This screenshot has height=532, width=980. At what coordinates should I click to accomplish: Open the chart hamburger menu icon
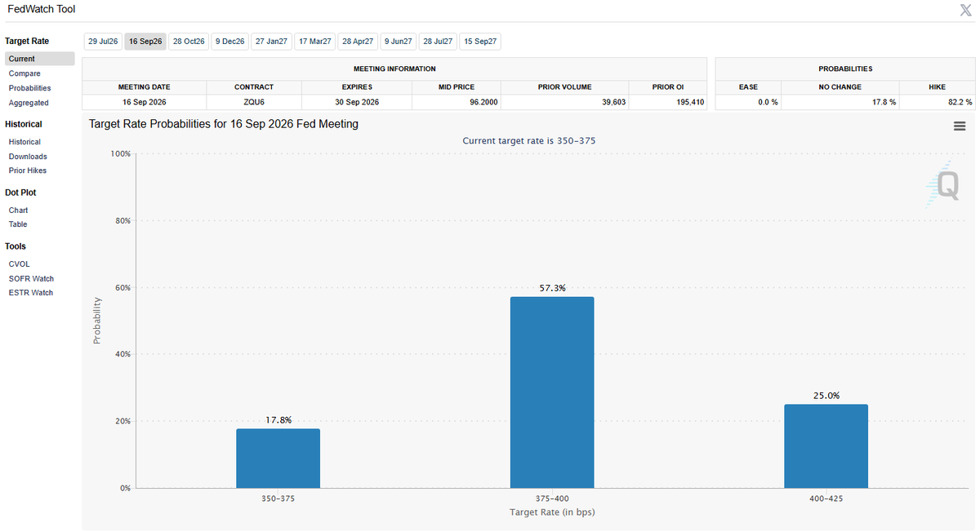(960, 126)
